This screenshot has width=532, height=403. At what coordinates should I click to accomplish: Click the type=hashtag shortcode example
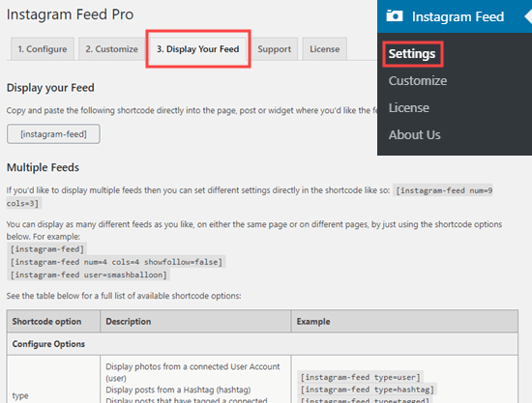coord(368,389)
